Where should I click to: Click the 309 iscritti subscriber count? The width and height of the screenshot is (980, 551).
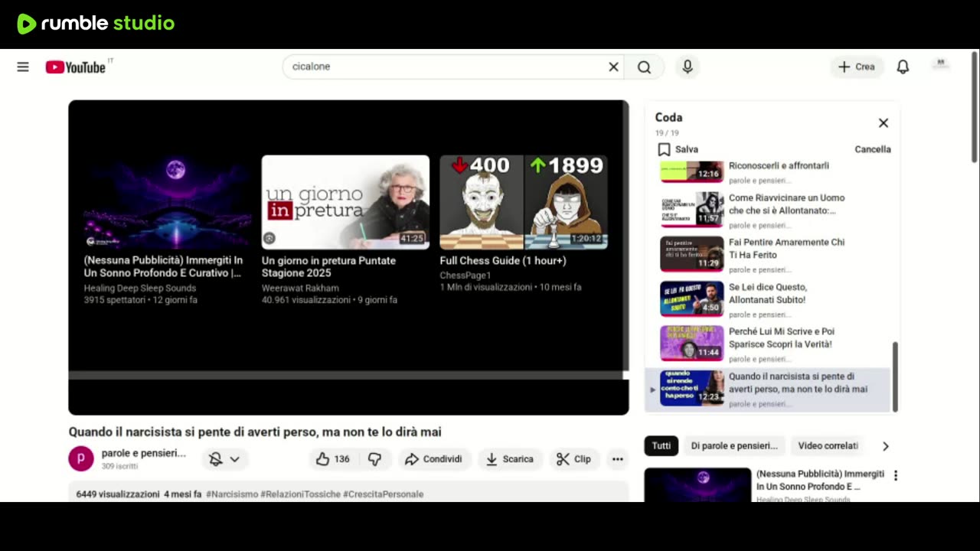click(x=120, y=466)
